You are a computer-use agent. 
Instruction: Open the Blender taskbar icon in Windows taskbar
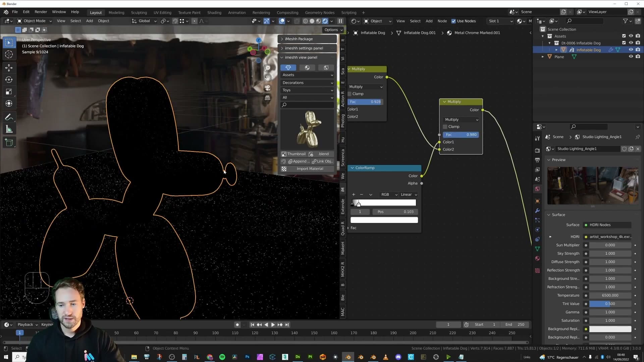[348, 357]
